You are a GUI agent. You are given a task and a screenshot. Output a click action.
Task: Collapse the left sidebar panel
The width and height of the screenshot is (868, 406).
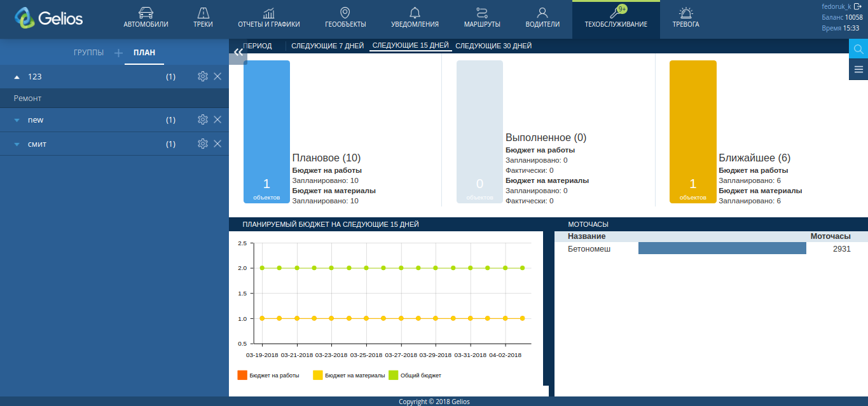238,53
